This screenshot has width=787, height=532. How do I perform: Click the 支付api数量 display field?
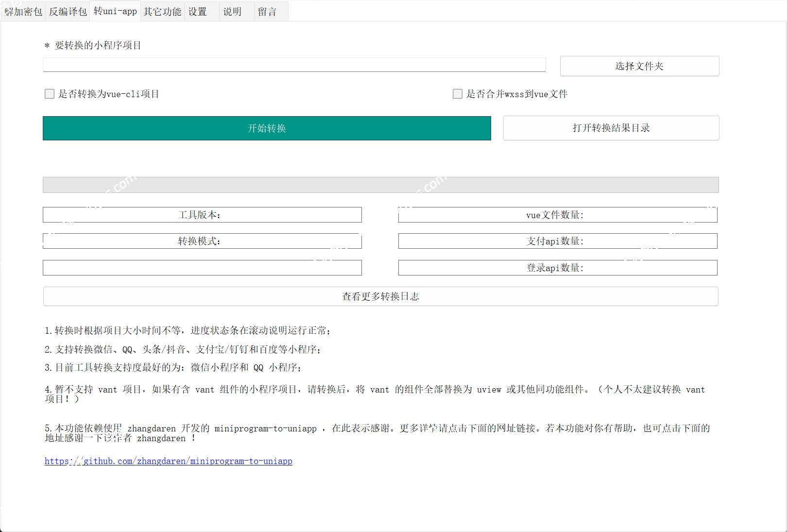tap(557, 240)
